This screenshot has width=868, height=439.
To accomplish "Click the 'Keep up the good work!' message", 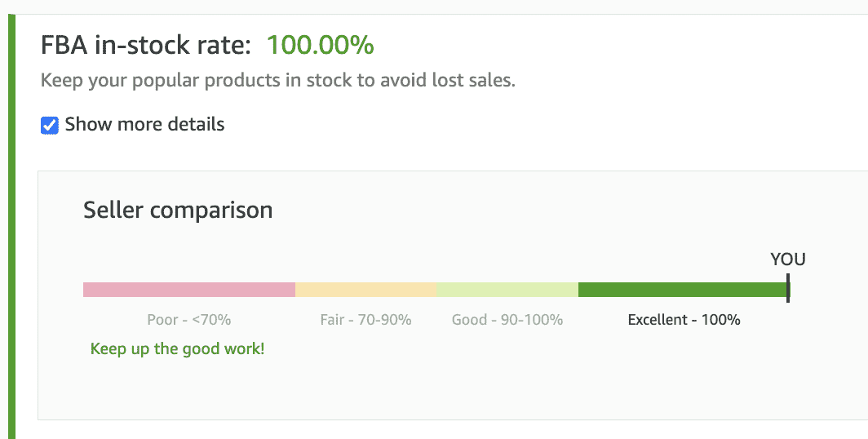I will (x=177, y=349).
